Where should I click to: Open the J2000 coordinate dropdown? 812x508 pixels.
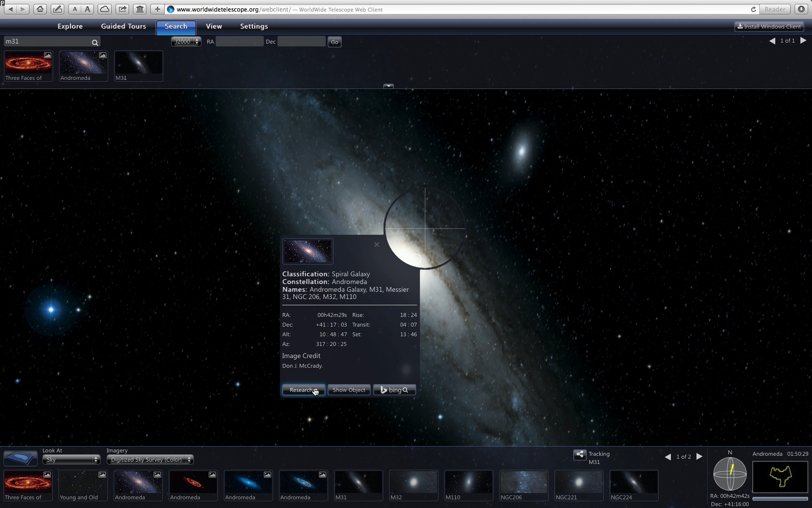[x=186, y=42]
